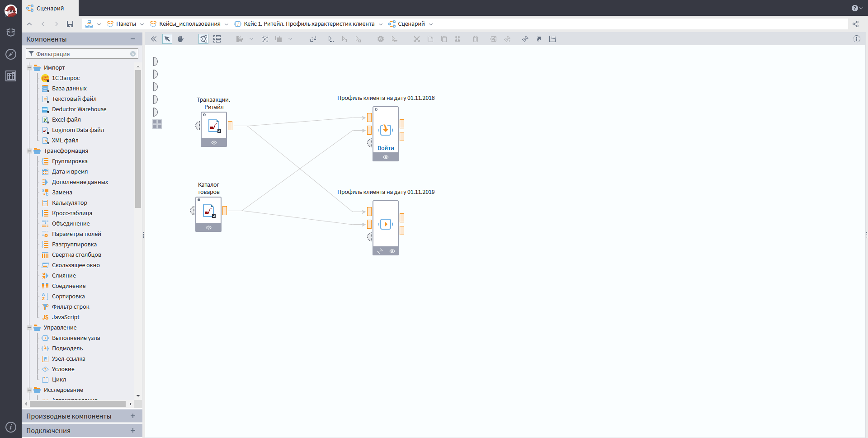
Task: Open the graduation cap sidebar icon
Action: click(x=11, y=33)
